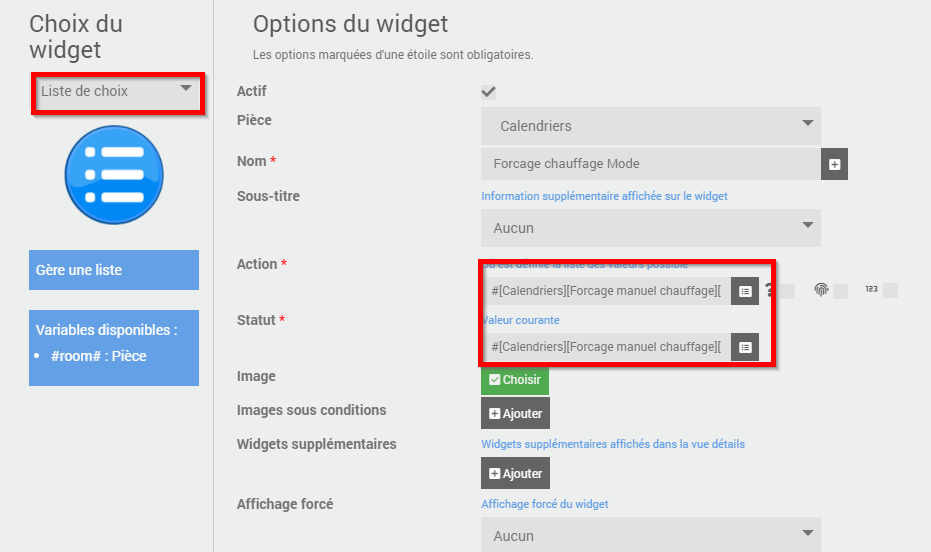Viewport: 931px width, 552px height.
Task: Click the 123 icon in the Action row
Action: 871,289
